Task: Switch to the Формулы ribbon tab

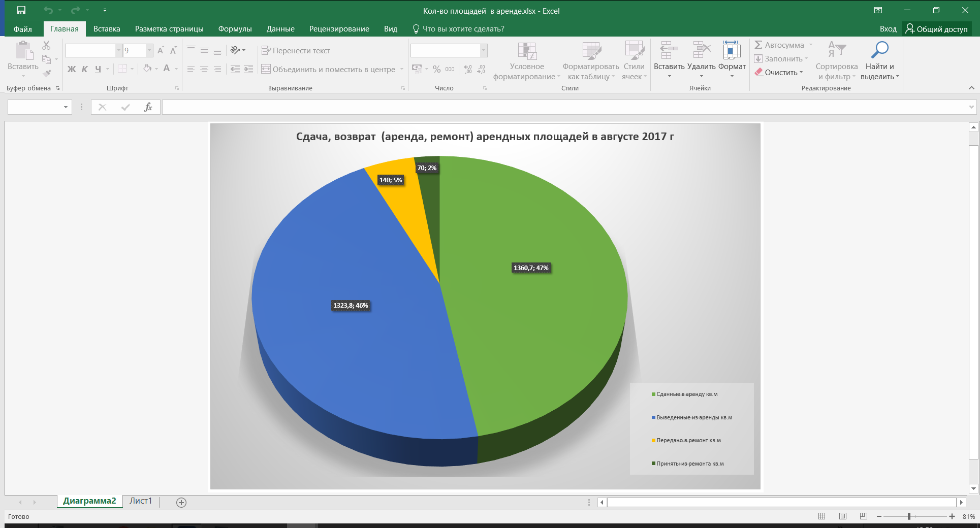Action: 235,29
